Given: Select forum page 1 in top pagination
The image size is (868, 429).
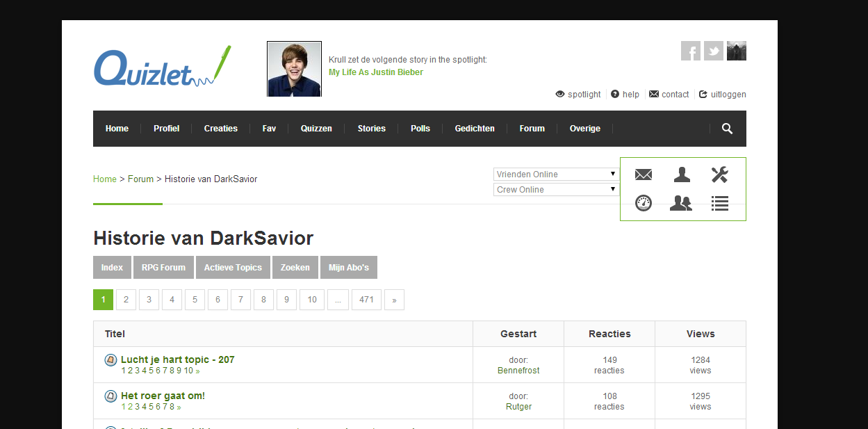Looking at the screenshot, I should [103, 300].
